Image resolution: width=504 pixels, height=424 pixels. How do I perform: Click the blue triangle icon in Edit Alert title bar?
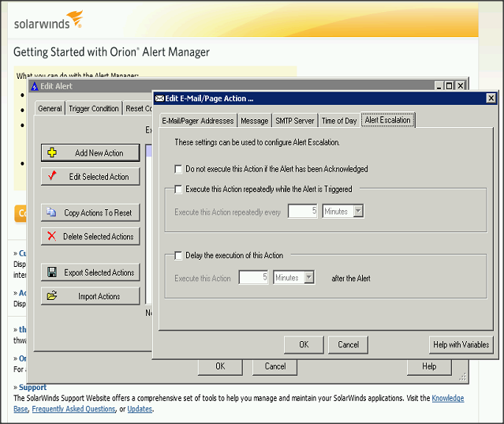tap(35, 86)
